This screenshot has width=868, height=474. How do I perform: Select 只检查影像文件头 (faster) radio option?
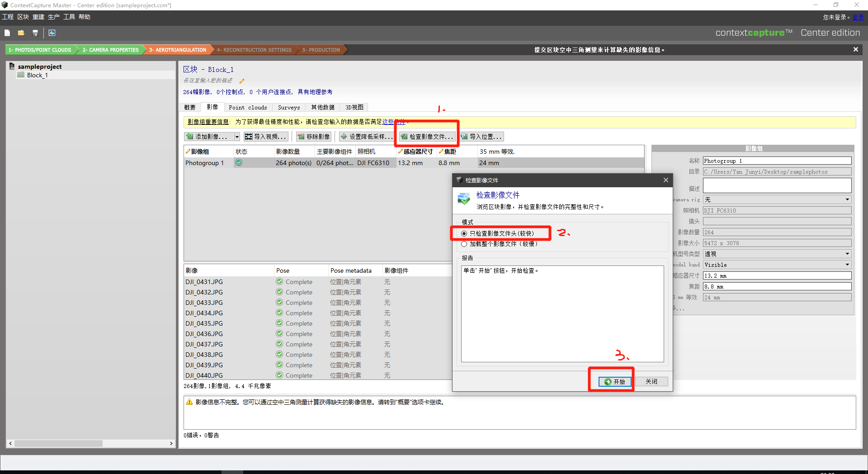click(x=464, y=234)
